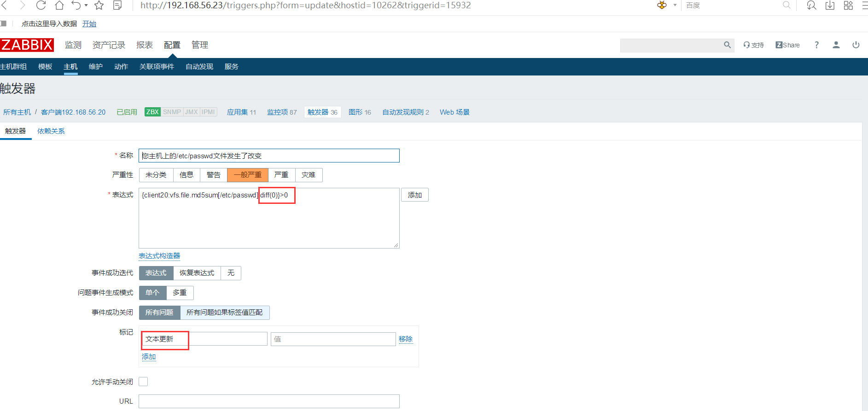The width and height of the screenshot is (868, 411).
Task: Open Zabbix help question mark
Action: (x=816, y=45)
